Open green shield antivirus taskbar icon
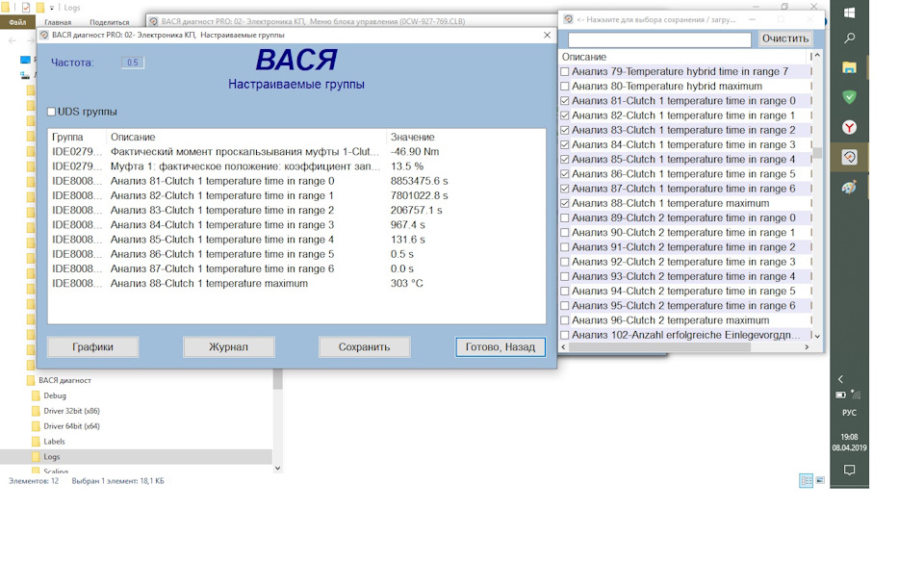 (x=849, y=97)
